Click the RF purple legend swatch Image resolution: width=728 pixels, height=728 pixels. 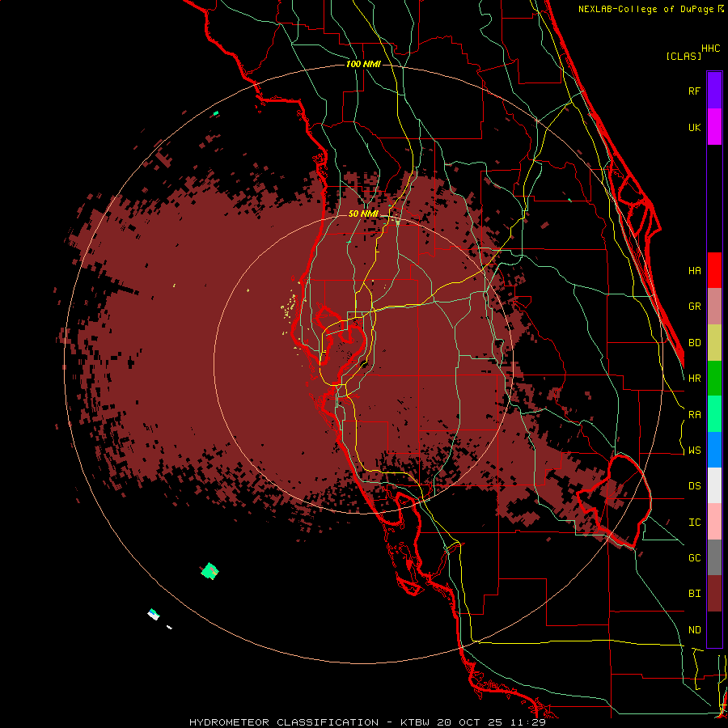[714, 91]
